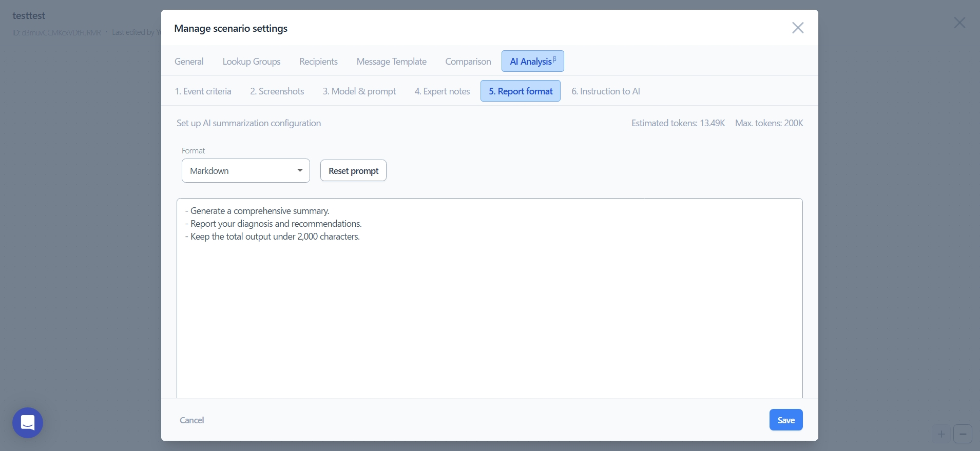Image resolution: width=980 pixels, height=451 pixels.
Task: Select the AI Analysis tab
Action: (x=532, y=62)
